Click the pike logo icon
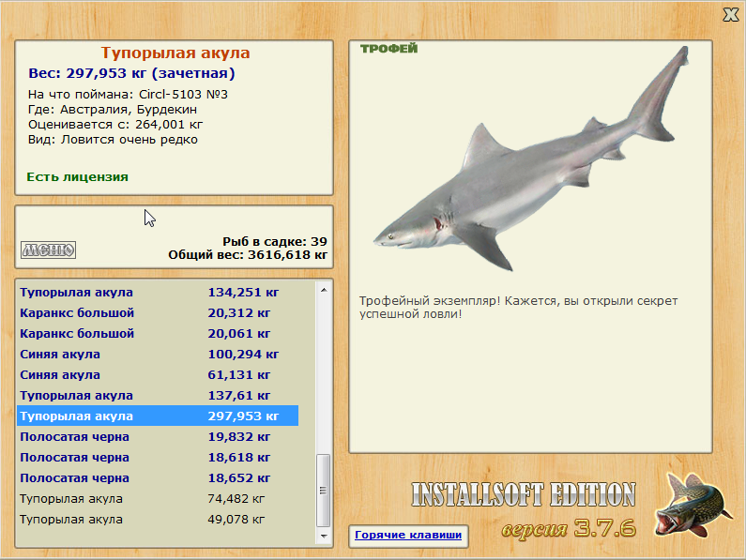The height and width of the screenshot is (560, 746). pos(693,505)
